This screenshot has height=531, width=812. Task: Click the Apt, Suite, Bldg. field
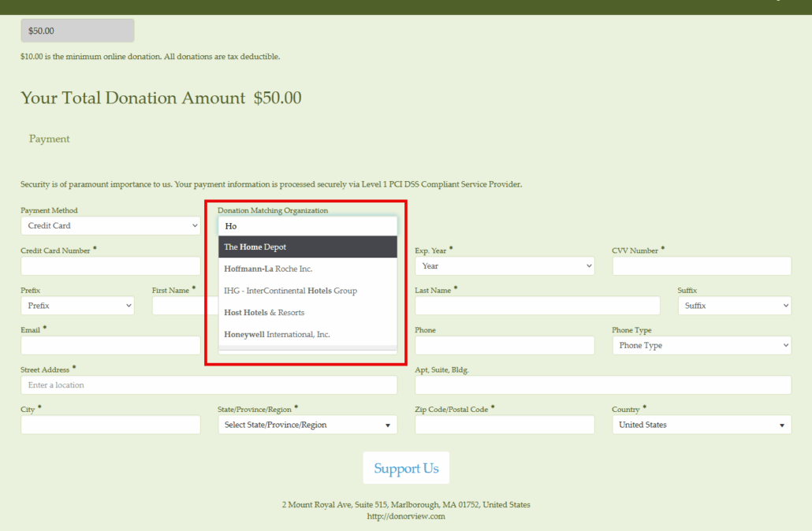click(x=603, y=385)
